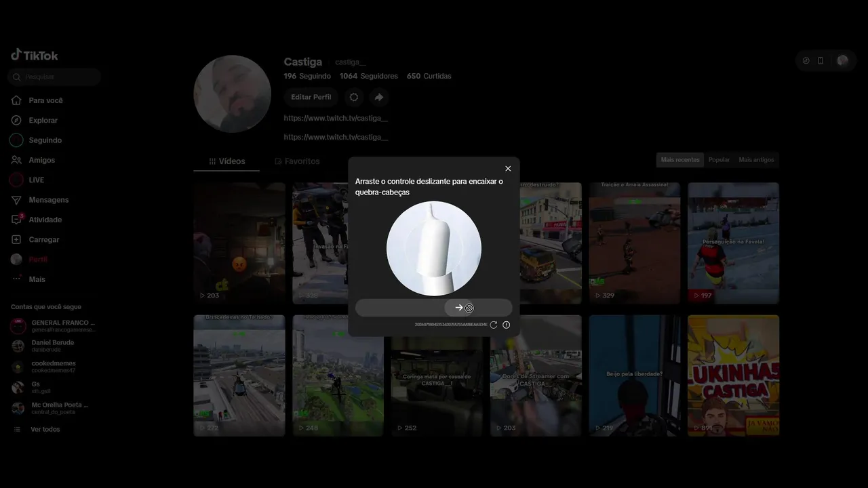
Task: Sort videos by Popular
Action: (x=719, y=160)
